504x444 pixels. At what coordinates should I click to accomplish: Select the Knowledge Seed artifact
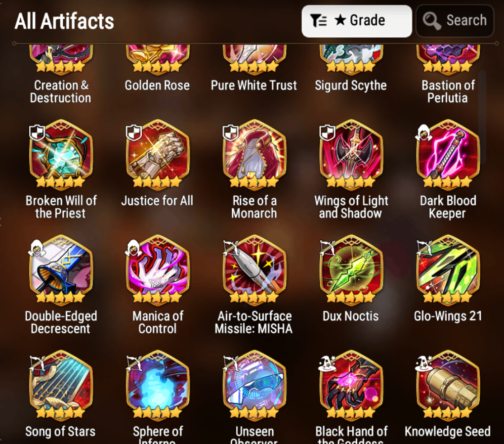(x=448, y=386)
